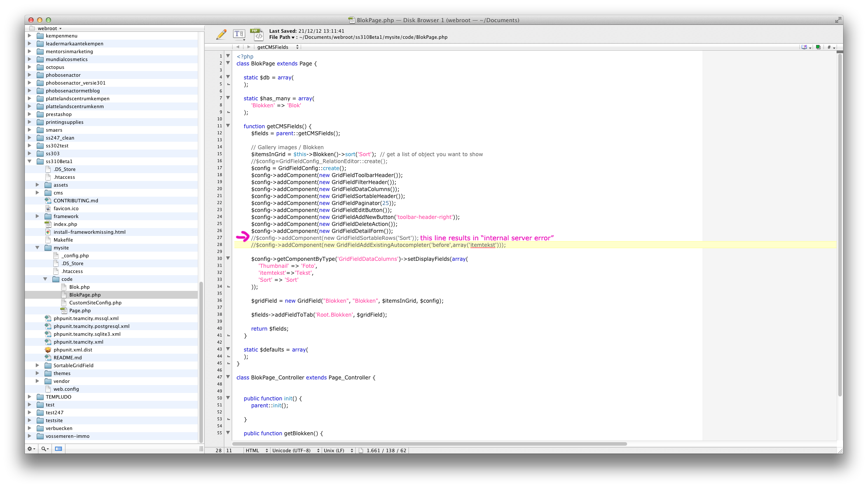Select the phpunit.xml.dist package icon

[48, 350]
